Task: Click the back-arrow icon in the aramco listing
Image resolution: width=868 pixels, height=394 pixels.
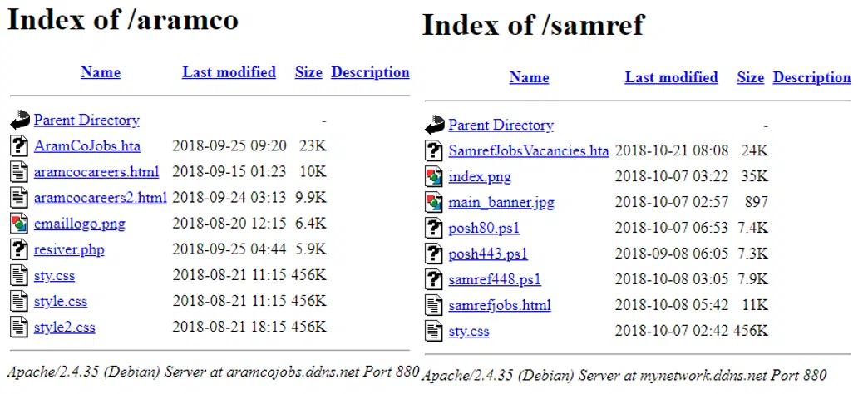Action: [19, 120]
